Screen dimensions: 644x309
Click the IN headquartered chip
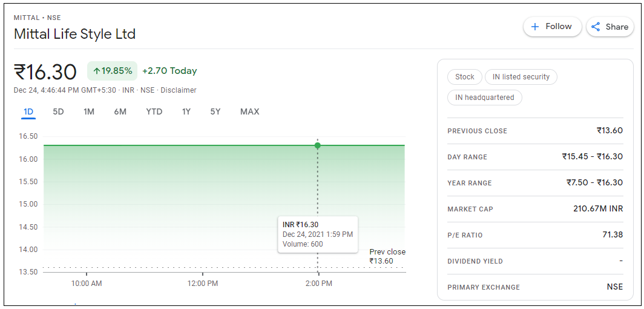(485, 98)
